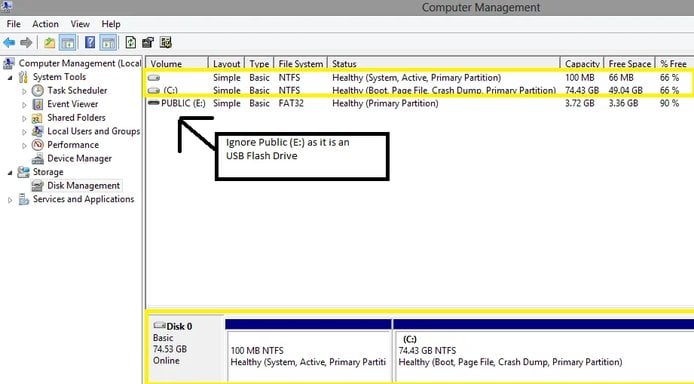Click the Forward arrow toolbar icon
The image size is (694, 384).
pyautogui.click(x=26, y=43)
